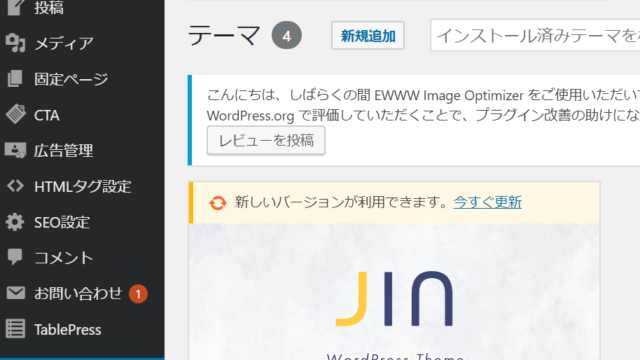This screenshot has width=640, height=360.
Task: Click the 新しいバージョンが利用できます text
Action: 341,202
